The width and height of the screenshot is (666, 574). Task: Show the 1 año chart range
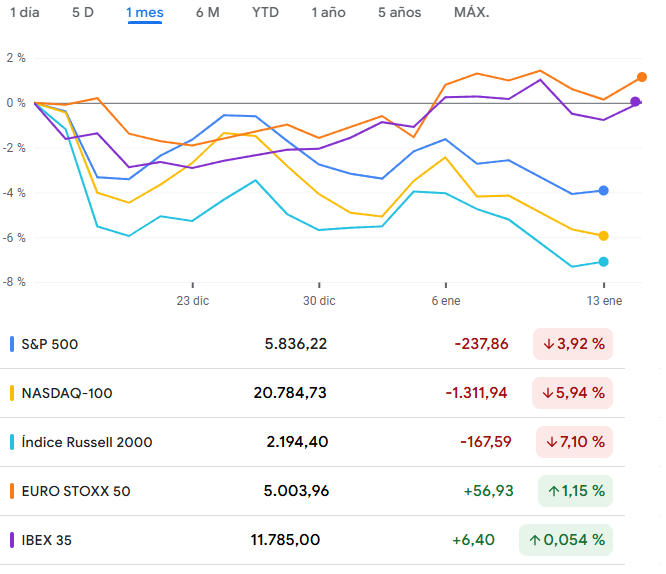click(x=328, y=13)
